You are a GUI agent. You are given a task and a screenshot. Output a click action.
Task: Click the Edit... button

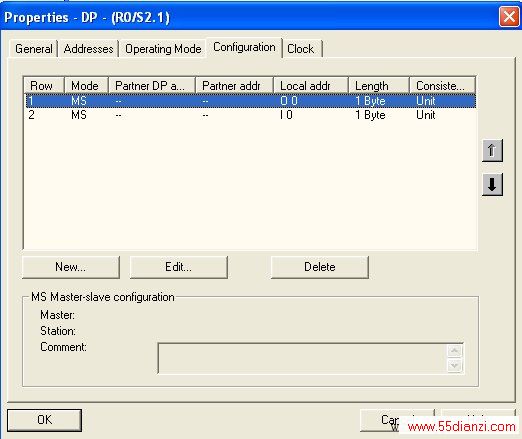[x=179, y=267]
